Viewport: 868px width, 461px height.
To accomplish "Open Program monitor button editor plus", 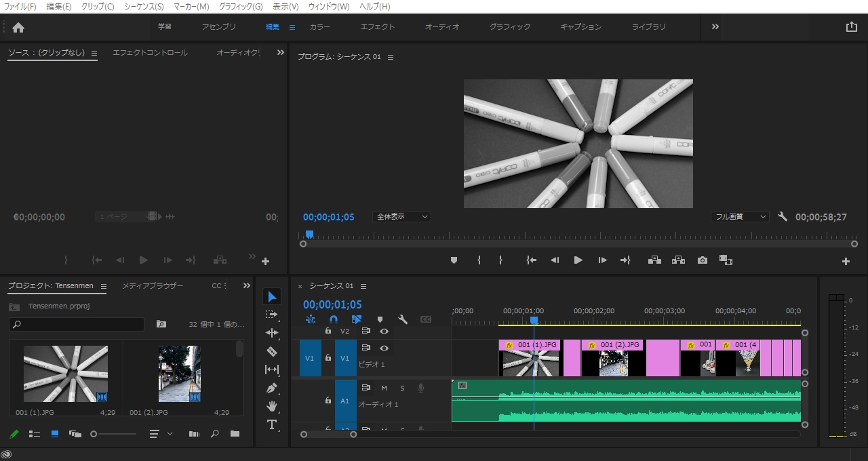I will [846, 261].
